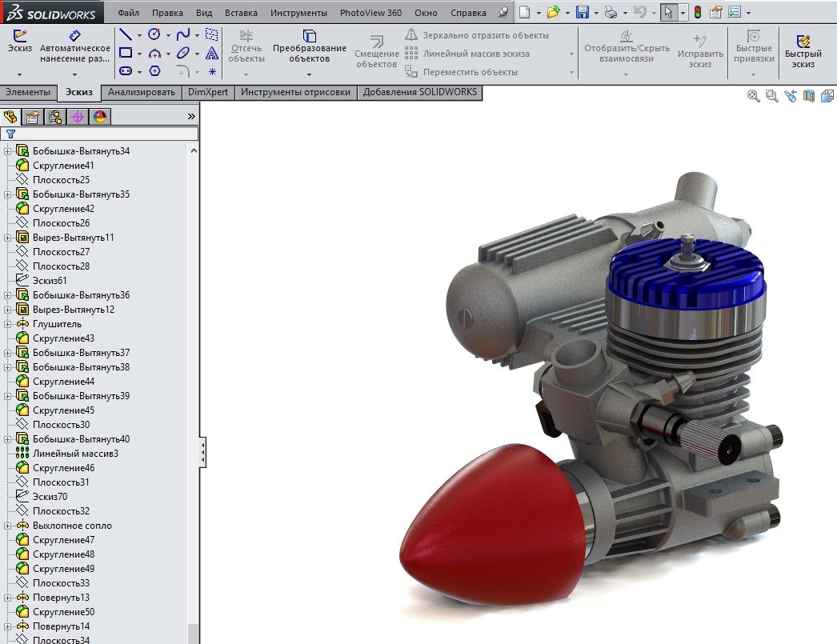
Task: Toggle the section view
Action: (809, 96)
